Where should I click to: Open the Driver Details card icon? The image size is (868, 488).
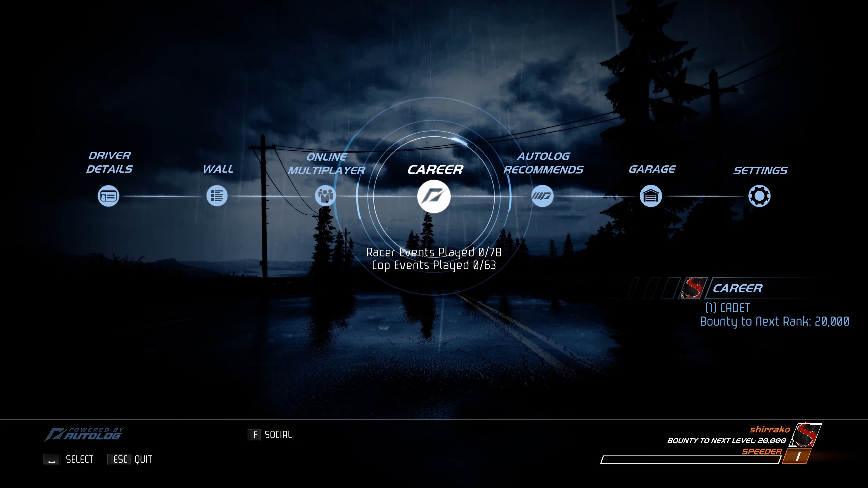pos(108,196)
